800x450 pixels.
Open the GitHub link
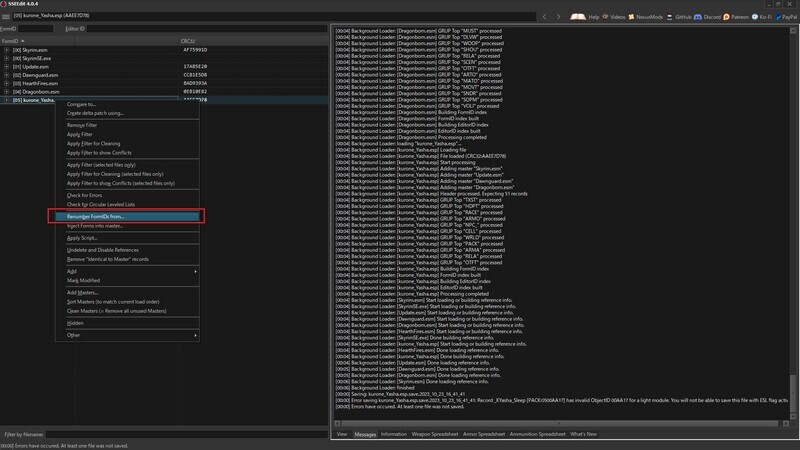click(679, 17)
